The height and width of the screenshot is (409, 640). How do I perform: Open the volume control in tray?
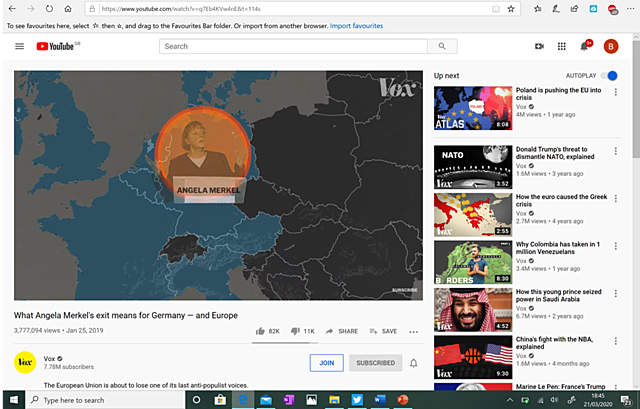(554, 400)
